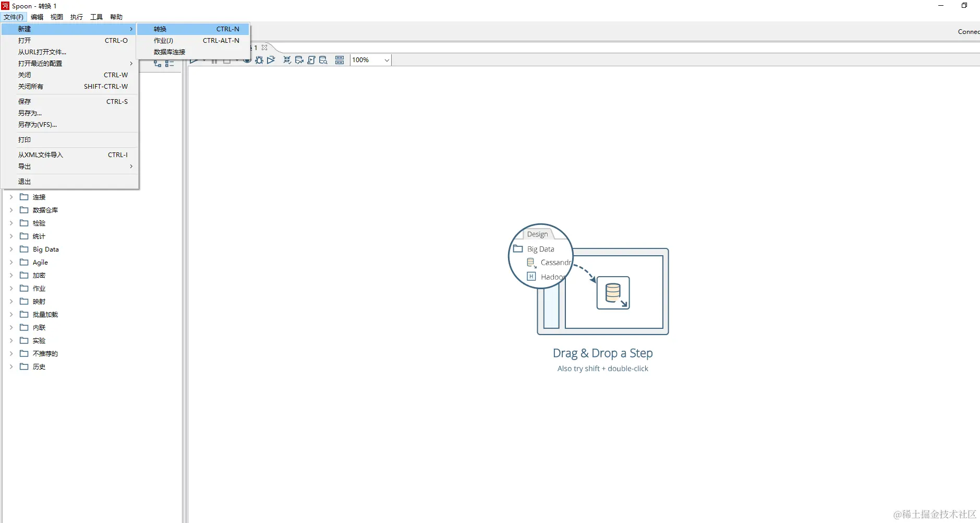Expand the 检验 folder
The image size is (980, 523).
11,223
